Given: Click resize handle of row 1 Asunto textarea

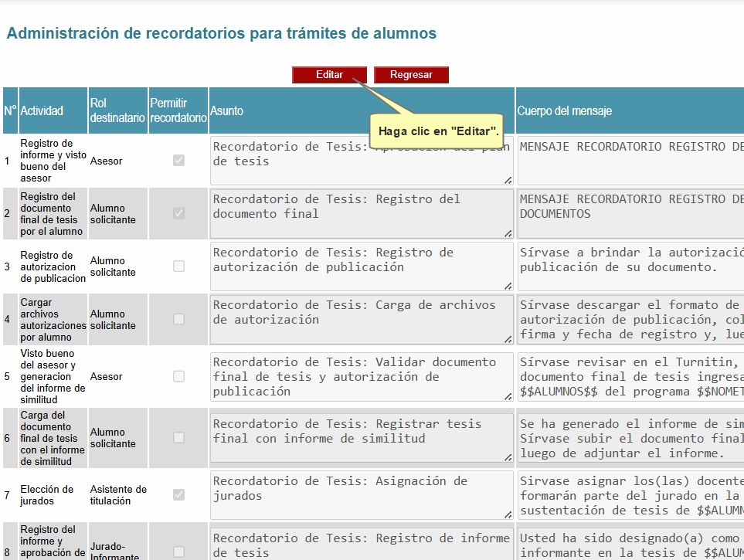Looking at the screenshot, I should (x=508, y=180).
